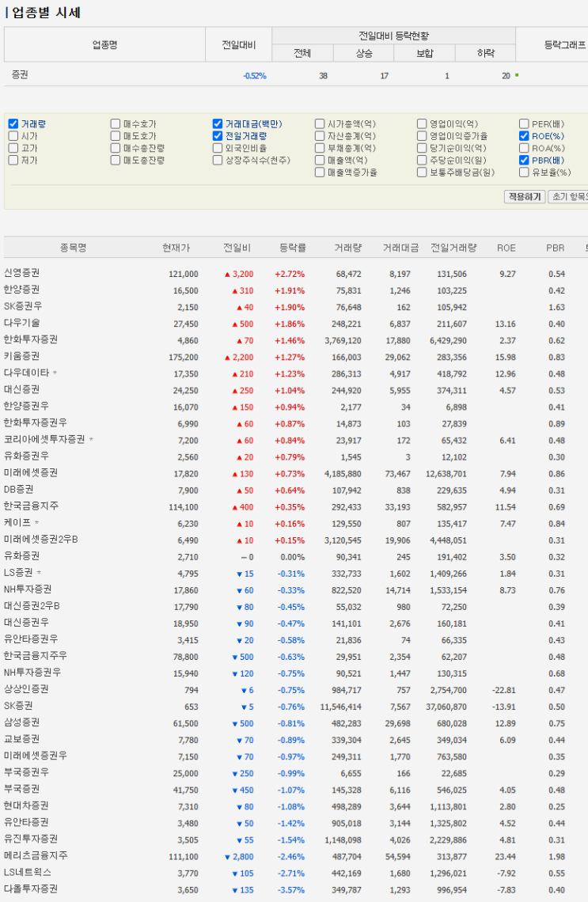Click 교보증권 stock link
The width and height of the screenshot is (588, 902).
(x=22, y=739)
